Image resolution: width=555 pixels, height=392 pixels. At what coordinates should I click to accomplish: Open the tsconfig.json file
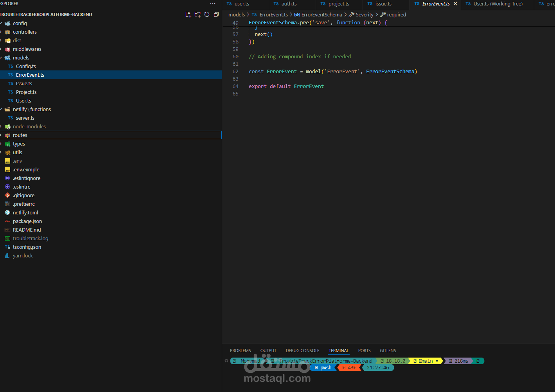[x=111, y=247]
